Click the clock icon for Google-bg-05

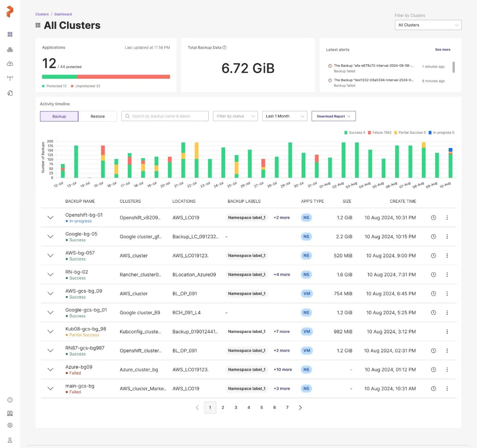coord(433,237)
